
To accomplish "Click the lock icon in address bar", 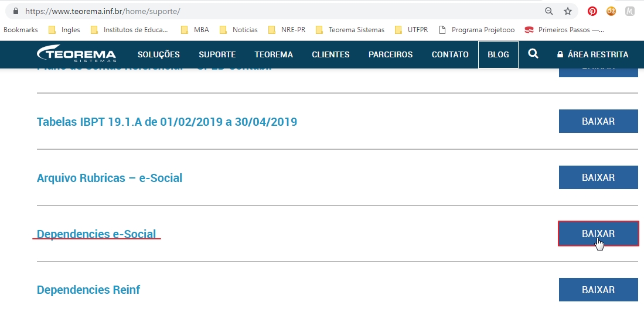I will (16, 11).
